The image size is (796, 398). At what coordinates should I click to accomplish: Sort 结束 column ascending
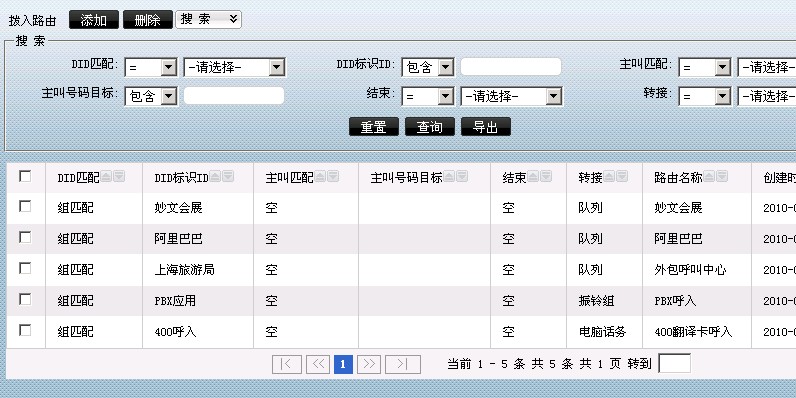pyautogui.click(x=533, y=177)
